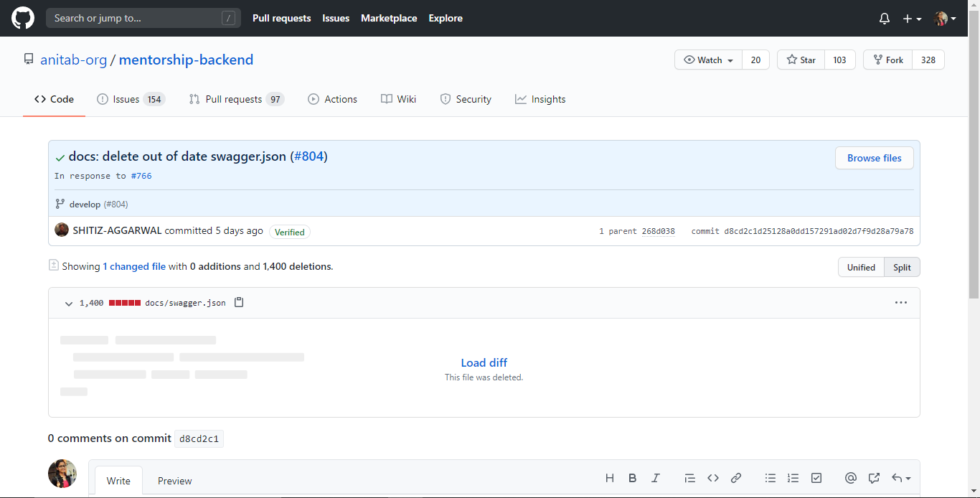Switch to the Preview tab
The image size is (980, 498).
coord(174,480)
